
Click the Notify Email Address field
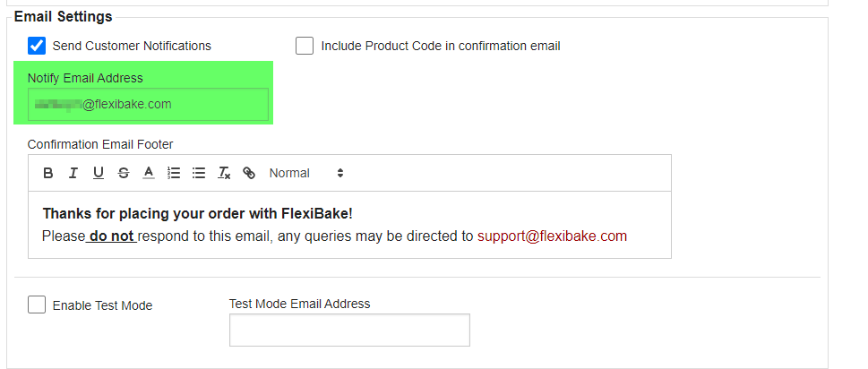(149, 104)
